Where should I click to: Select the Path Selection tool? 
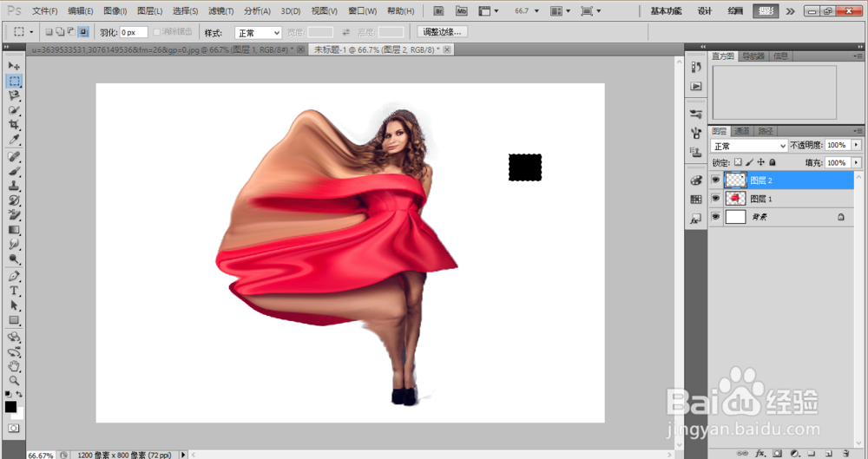tap(14, 305)
